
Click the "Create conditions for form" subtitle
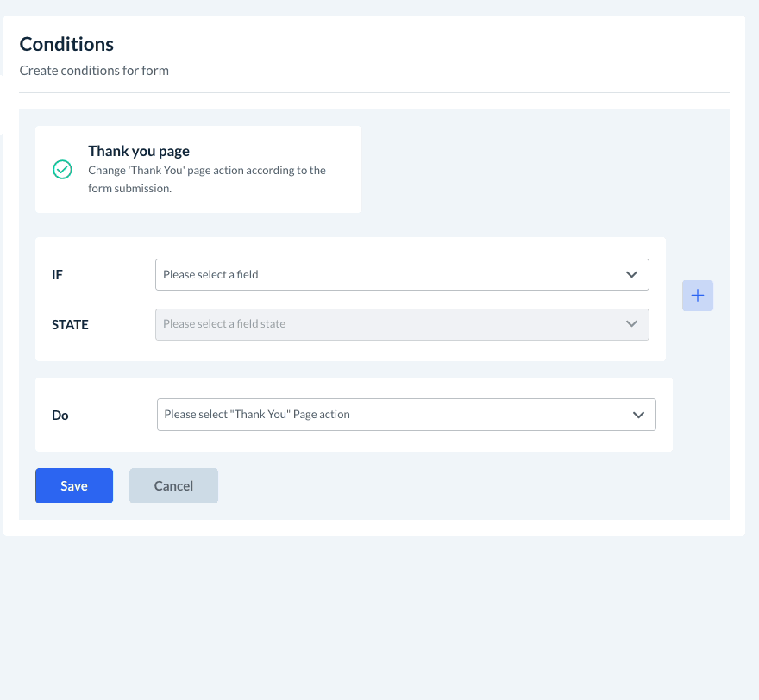(94, 71)
